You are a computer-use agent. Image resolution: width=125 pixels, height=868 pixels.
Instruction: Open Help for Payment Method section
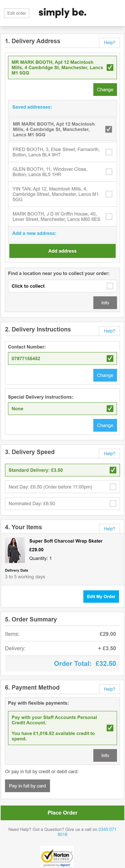[109, 689]
